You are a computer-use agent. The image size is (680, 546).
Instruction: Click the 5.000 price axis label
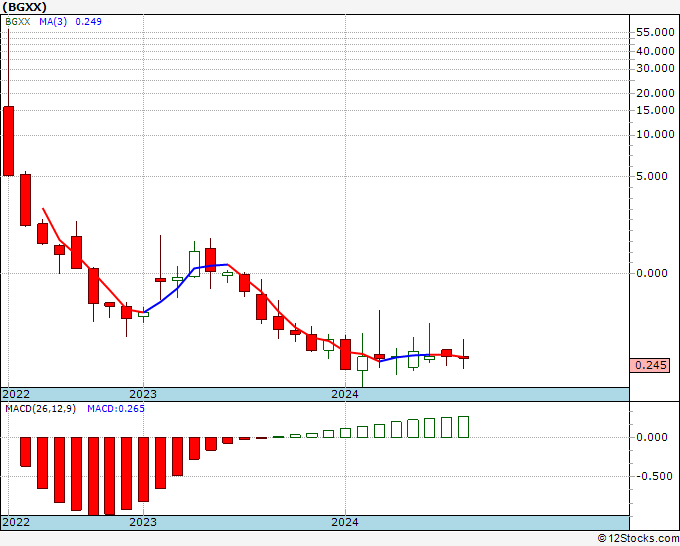coord(652,176)
